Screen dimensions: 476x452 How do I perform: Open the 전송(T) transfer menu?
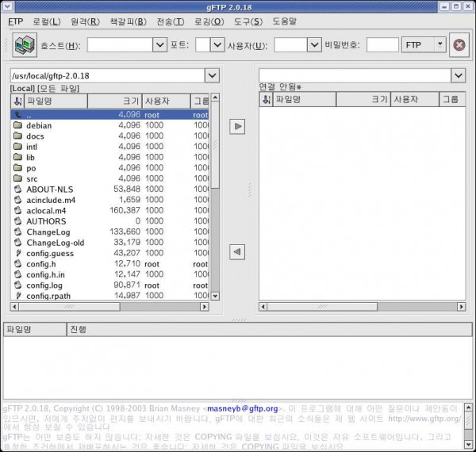tap(171, 21)
